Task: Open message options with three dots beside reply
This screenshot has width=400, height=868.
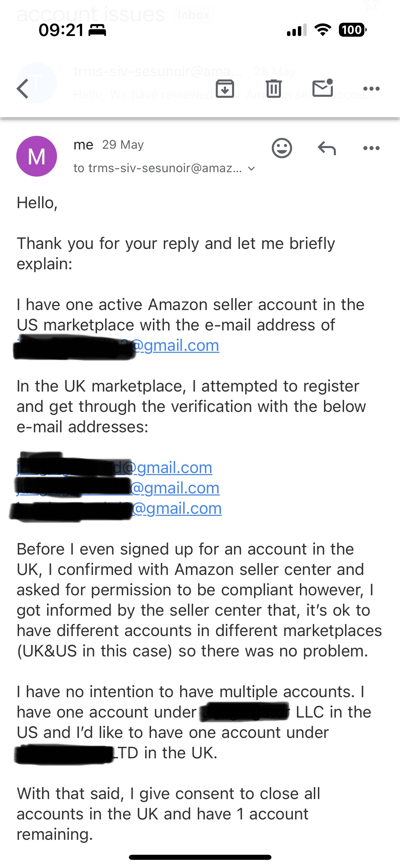Action: pyautogui.click(x=371, y=148)
